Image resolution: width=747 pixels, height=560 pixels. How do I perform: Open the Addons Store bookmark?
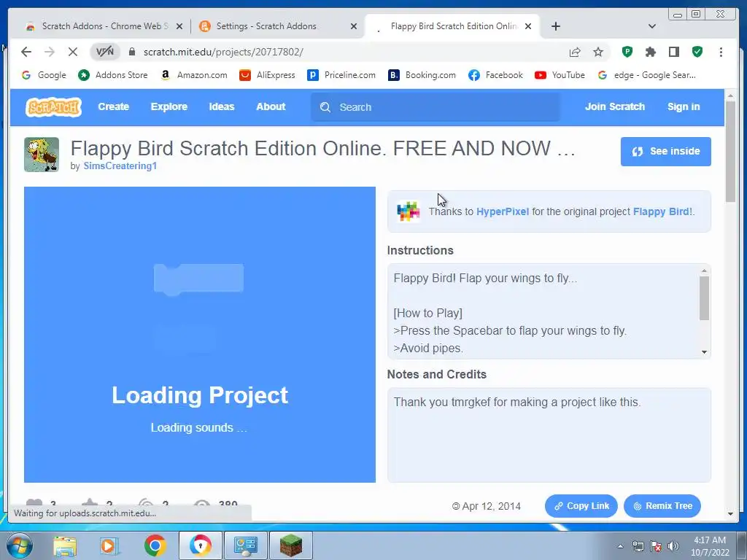[113, 75]
